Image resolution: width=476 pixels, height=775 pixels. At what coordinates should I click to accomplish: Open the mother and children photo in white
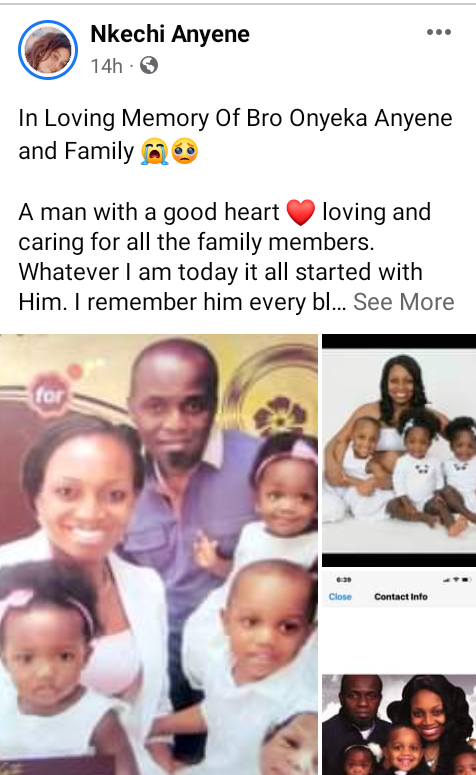pos(399,450)
